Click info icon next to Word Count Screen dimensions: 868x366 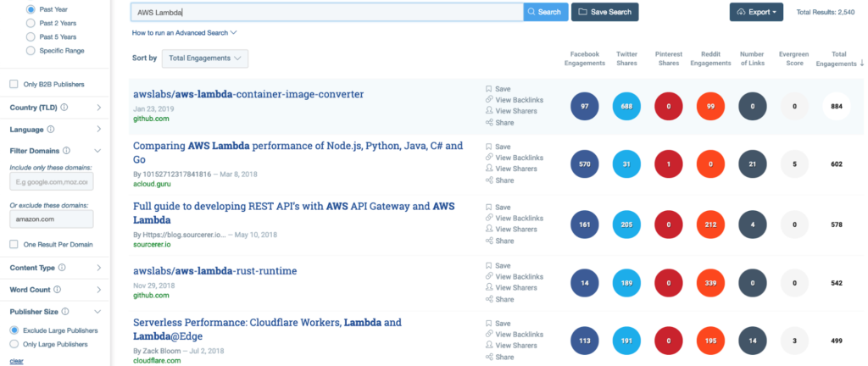pyautogui.click(x=58, y=290)
